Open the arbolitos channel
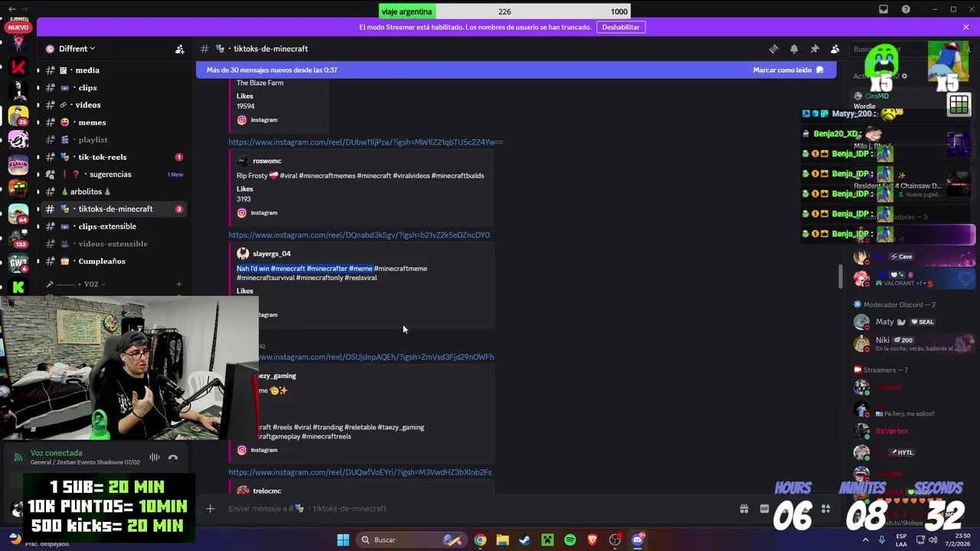Image resolution: width=980 pixels, height=551 pixels. point(114,192)
